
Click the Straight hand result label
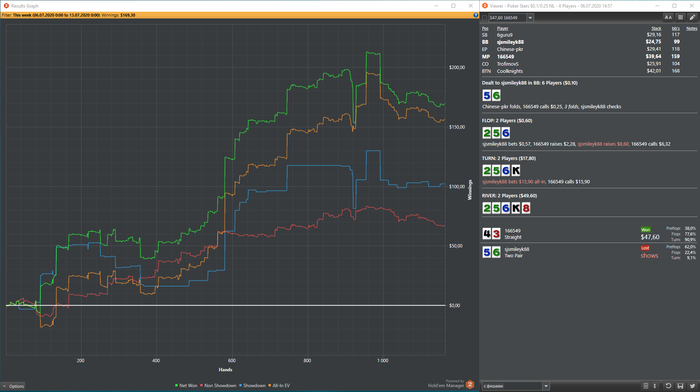[x=512, y=237]
